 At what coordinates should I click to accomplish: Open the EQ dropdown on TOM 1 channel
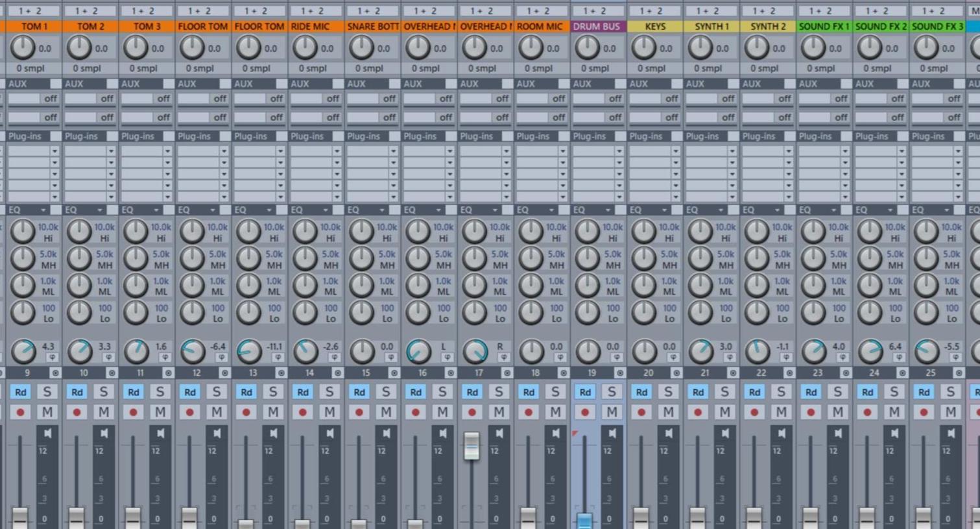pyautogui.click(x=43, y=210)
